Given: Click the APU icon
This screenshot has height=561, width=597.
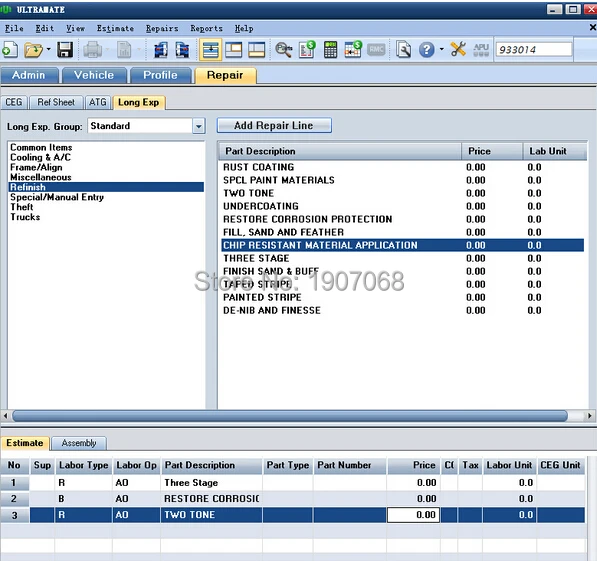Looking at the screenshot, I should click(x=481, y=50).
